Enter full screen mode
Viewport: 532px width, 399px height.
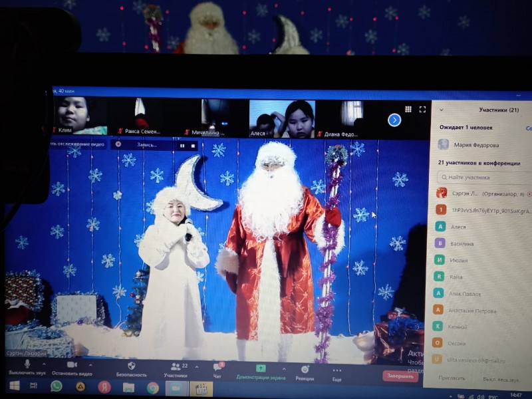pyautogui.click(x=422, y=109)
